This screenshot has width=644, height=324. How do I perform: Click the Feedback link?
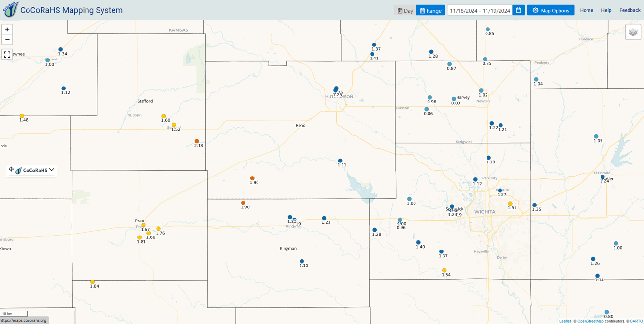point(630,10)
